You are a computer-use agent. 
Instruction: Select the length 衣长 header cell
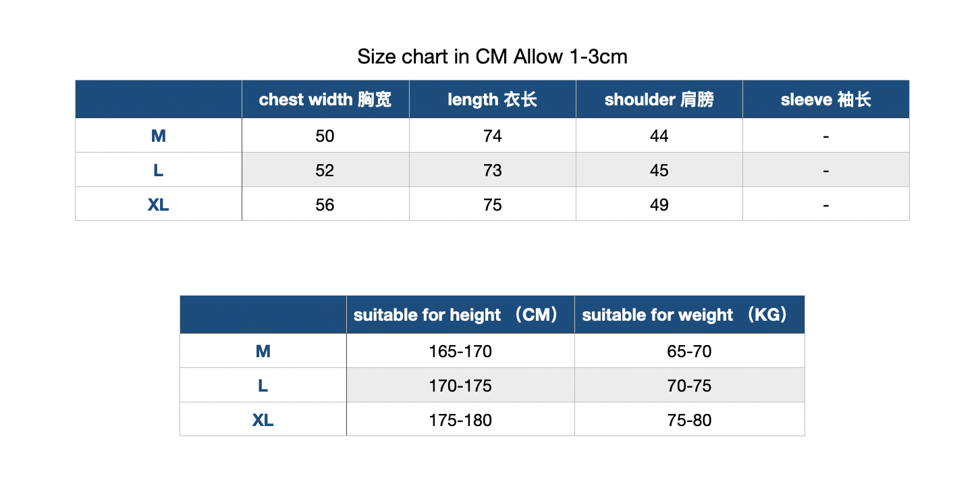point(493,99)
